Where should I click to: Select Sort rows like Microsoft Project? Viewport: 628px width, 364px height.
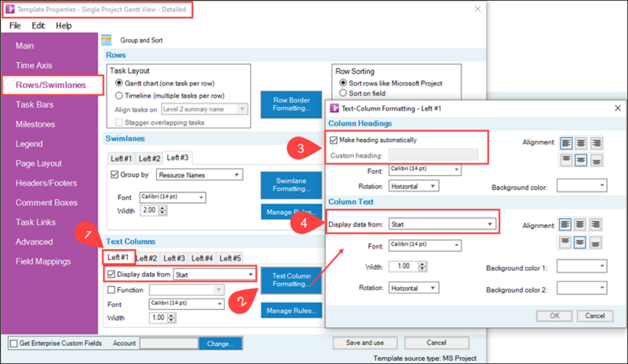pyautogui.click(x=343, y=83)
